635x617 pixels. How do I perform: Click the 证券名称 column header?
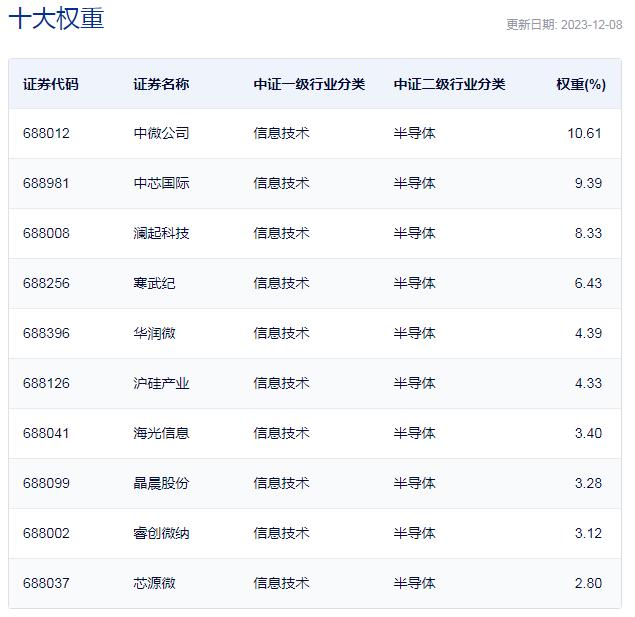point(161,84)
